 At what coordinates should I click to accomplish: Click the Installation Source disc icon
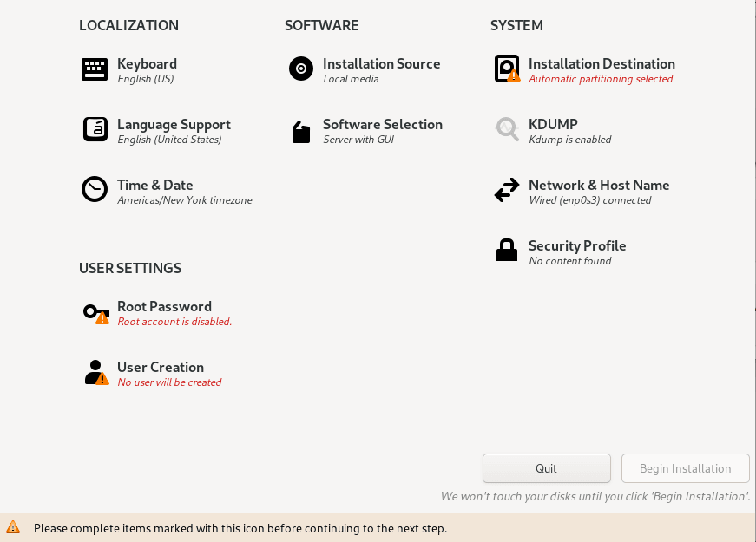coord(300,69)
